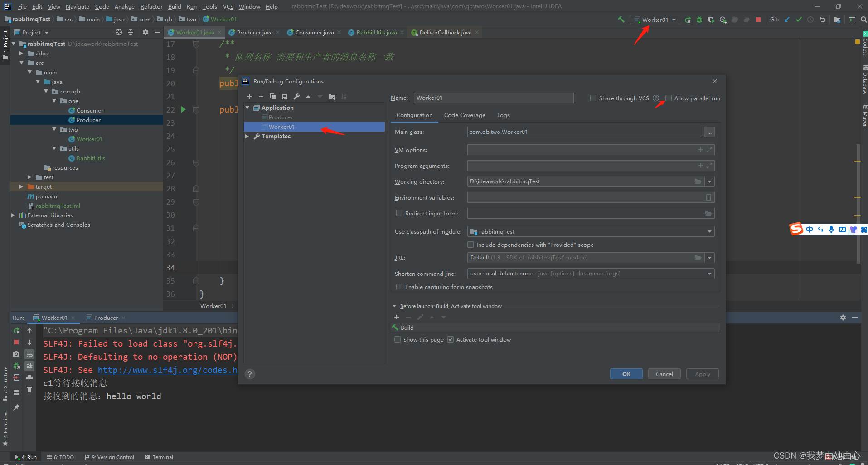Click Git Update Project blue arrow

787,20
